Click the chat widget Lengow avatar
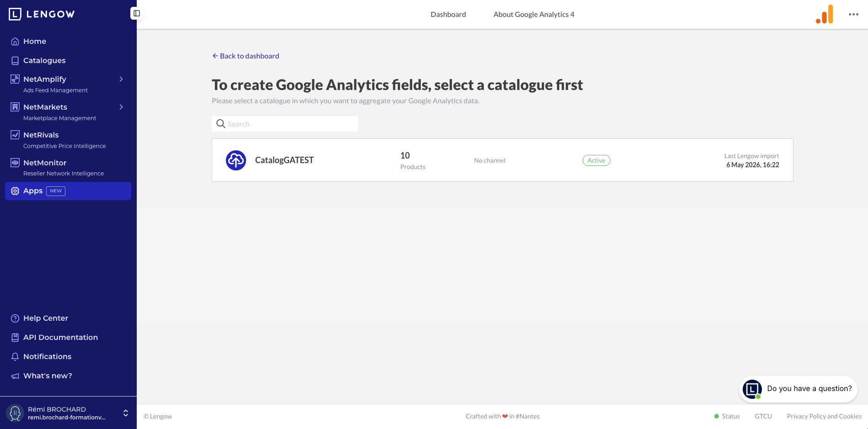 click(x=752, y=389)
